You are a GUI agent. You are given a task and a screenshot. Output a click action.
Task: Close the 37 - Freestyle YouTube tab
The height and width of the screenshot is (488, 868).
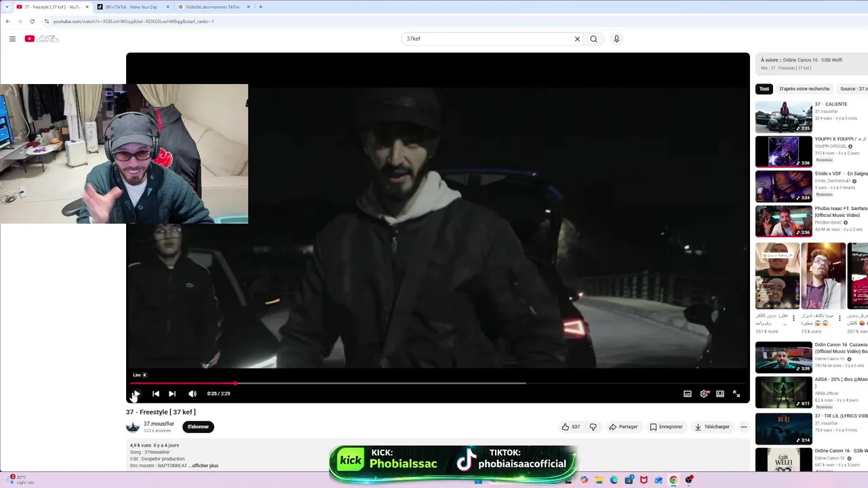(87, 7)
